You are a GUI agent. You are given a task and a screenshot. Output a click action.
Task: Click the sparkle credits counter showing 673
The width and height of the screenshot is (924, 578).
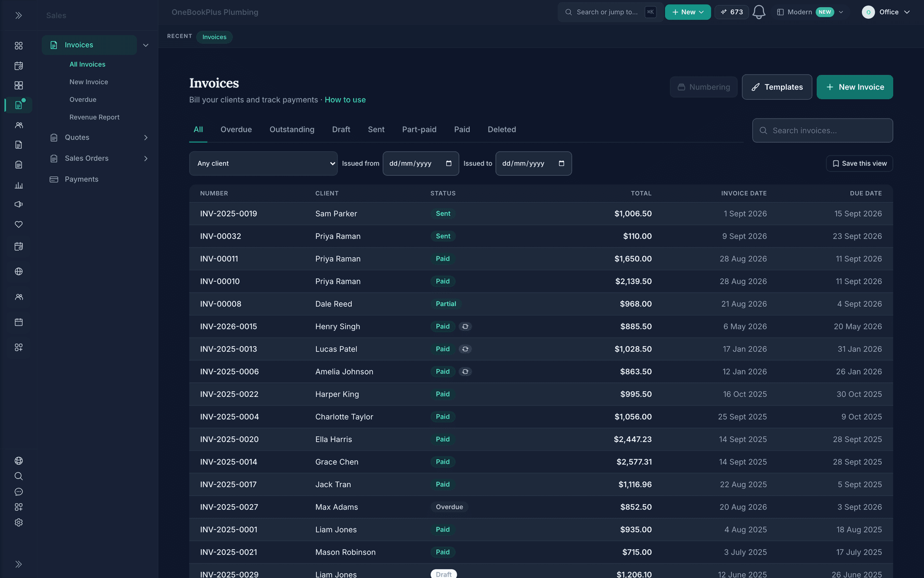[731, 12]
